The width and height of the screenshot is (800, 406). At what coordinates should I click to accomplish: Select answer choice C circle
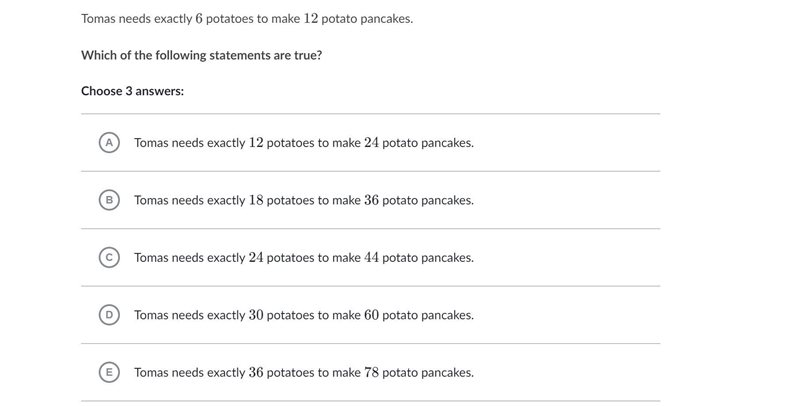[x=109, y=258]
